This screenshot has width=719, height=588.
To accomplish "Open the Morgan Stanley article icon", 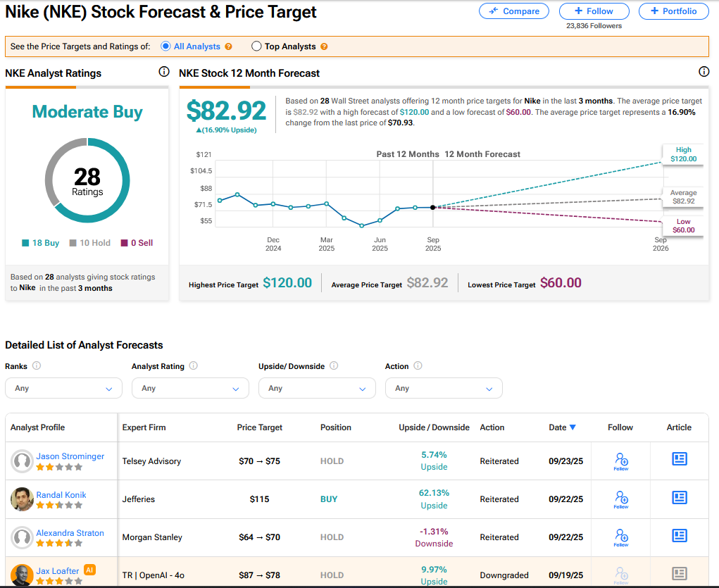I will (x=680, y=535).
